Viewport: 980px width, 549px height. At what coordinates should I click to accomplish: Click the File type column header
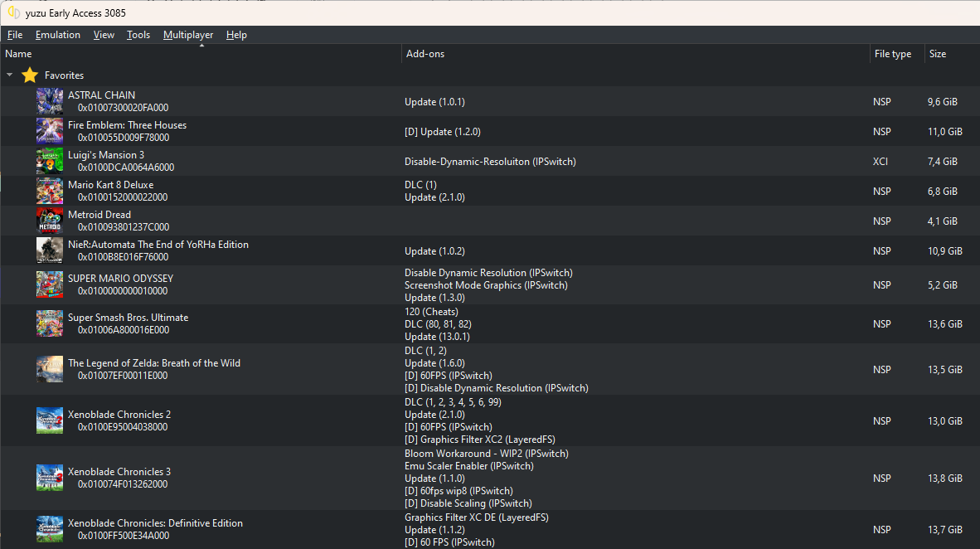pyautogui.click(x=892, y=54)
